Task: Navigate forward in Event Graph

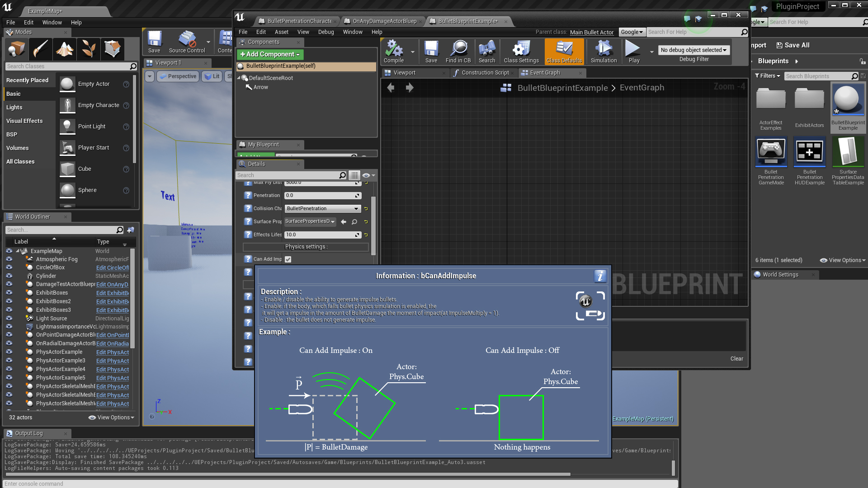Action: click(x=410, y=88)
